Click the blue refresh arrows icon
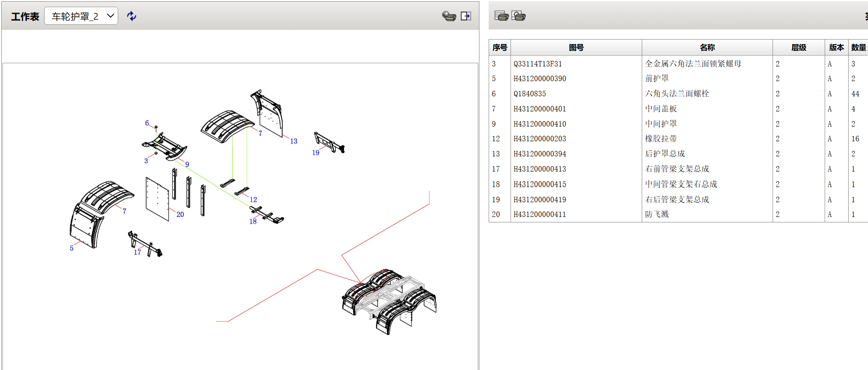868x370 pixels. [x=132, y=16]
